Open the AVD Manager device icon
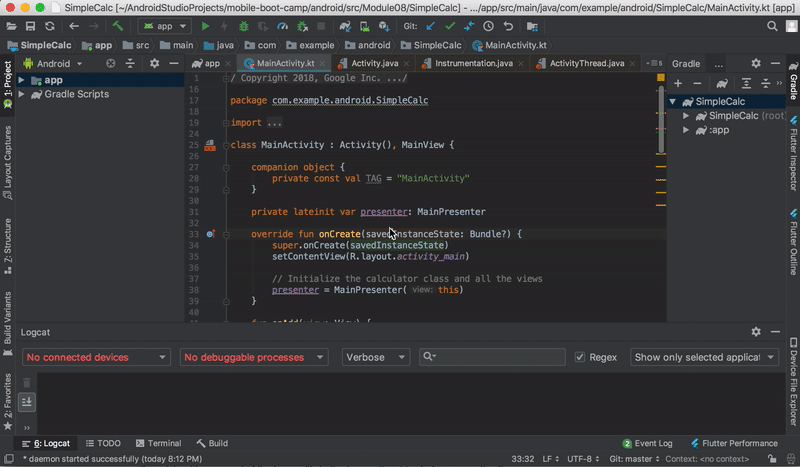800x467 pixels. (x=364, y=26)
